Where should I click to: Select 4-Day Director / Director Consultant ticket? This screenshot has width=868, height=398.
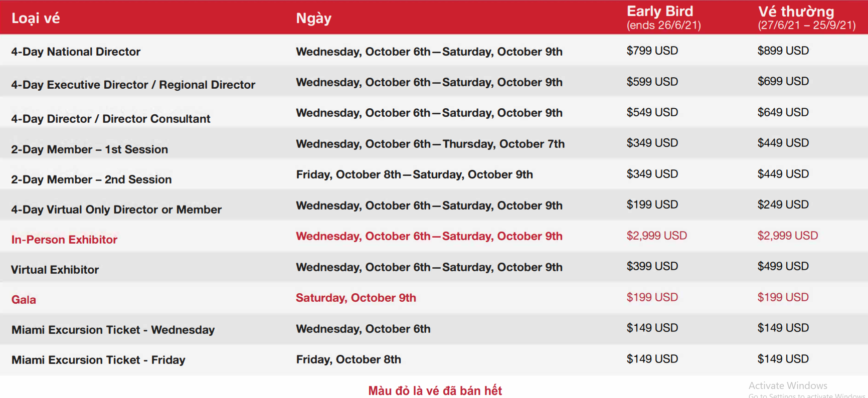(110, 119)
